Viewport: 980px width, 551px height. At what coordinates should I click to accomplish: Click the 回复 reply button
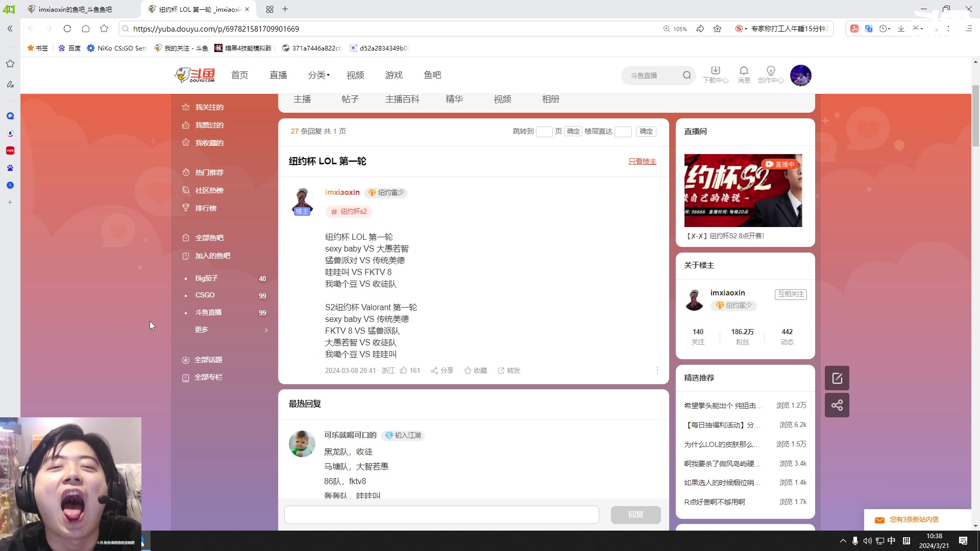click(x=635, y=515)
